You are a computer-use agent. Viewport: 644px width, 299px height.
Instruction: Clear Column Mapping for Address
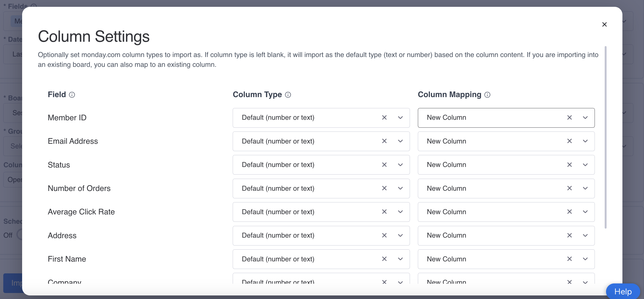[569, 235]
